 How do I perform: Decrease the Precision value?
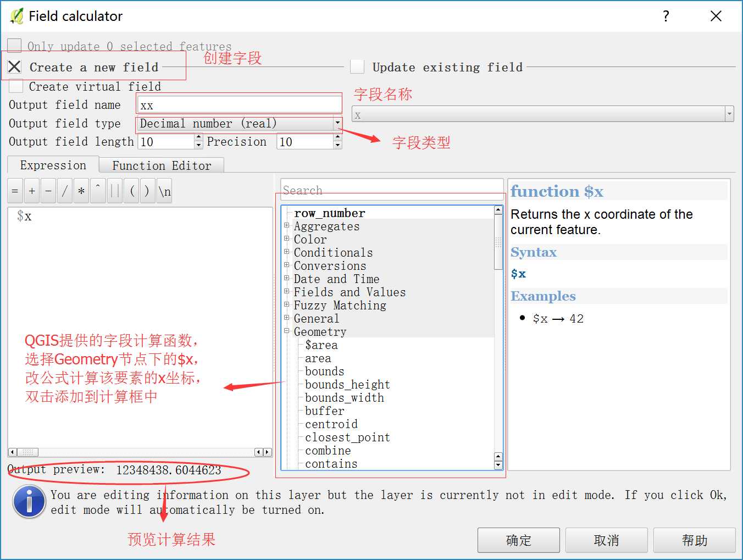[x=337, y=146]
